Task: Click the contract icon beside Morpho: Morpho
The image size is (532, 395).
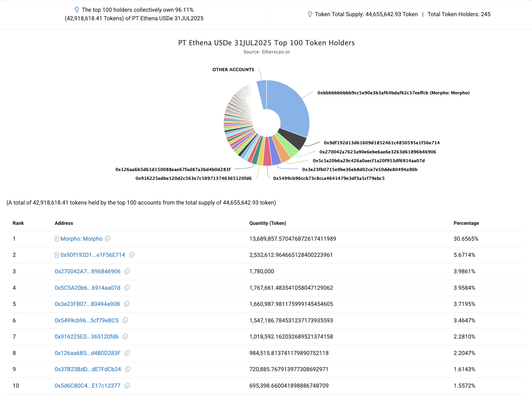Action: click(57, 239)
